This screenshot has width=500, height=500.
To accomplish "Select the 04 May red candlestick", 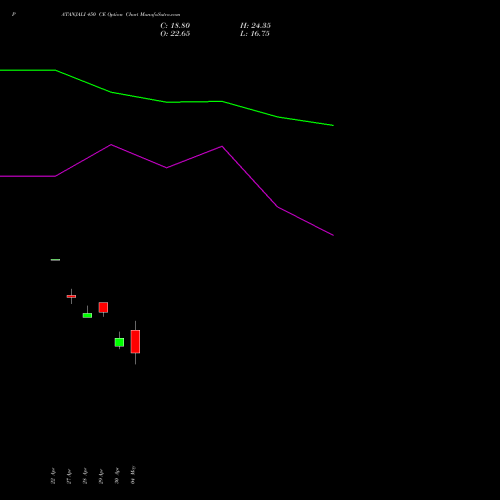I will [x=135, y=342].
